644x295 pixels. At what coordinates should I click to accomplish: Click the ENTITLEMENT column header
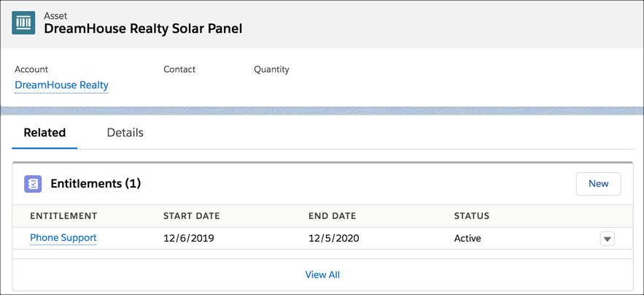[x=63, y=216]
